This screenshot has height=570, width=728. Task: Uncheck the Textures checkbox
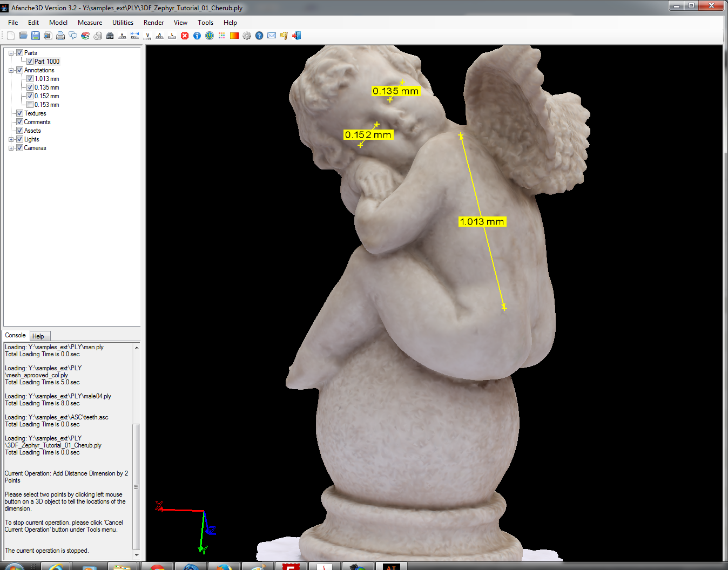click(x=20, y=113)
